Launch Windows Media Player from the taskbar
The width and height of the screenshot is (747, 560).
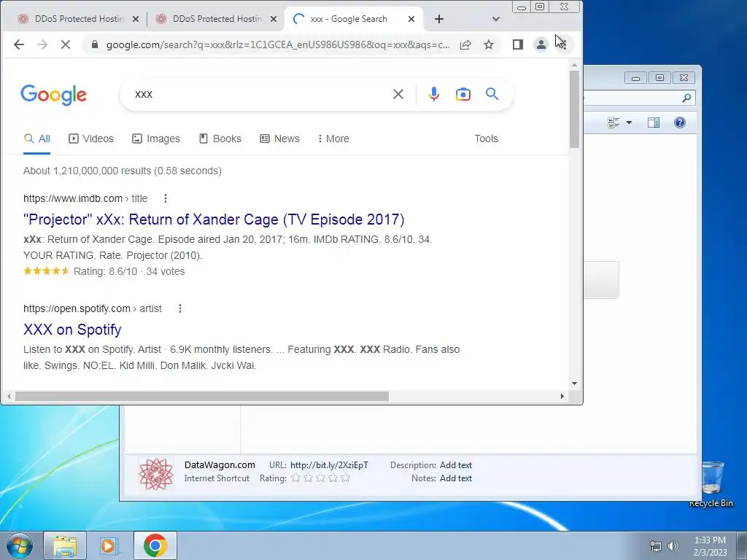(109, 545)
